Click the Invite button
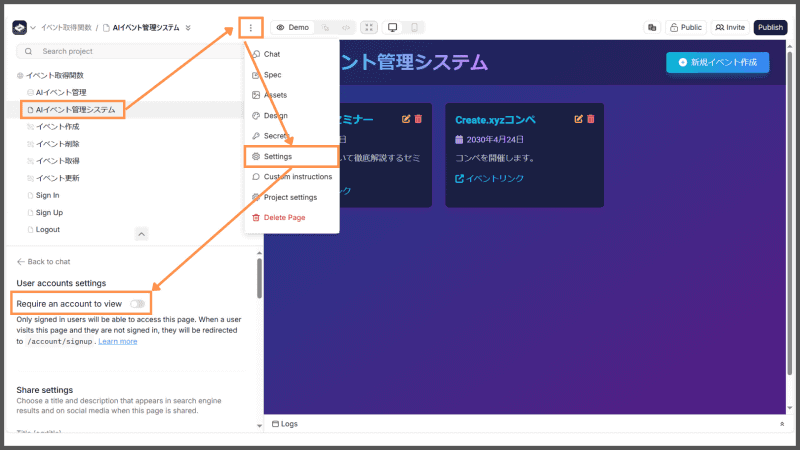This screenshot has width=800, height=450. (x=730, y=28)
